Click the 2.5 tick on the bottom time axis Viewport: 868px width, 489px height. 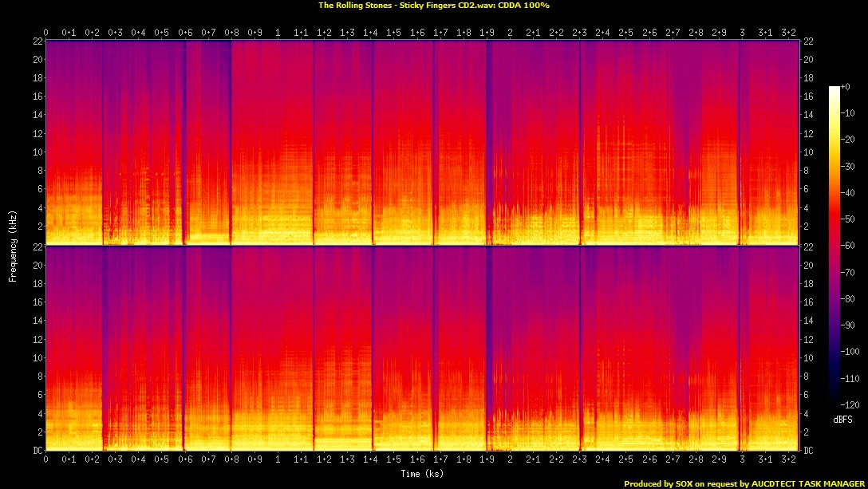[x=626, y=459]
